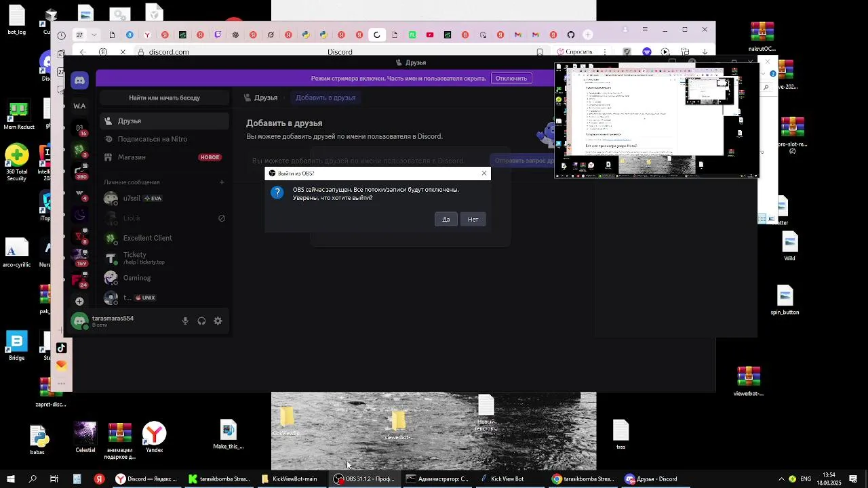868x488 pixels.
Task: Switch to Kick View Bot taskbar item
Action: click(x=510, y=479)
